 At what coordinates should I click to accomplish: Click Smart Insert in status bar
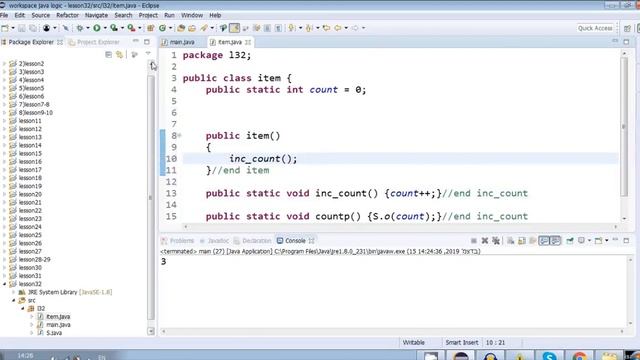coord(462,342)
